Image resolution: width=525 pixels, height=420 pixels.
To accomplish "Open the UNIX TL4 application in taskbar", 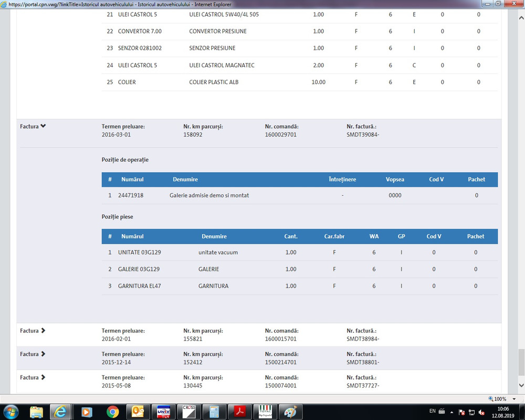I will (163, 412).
